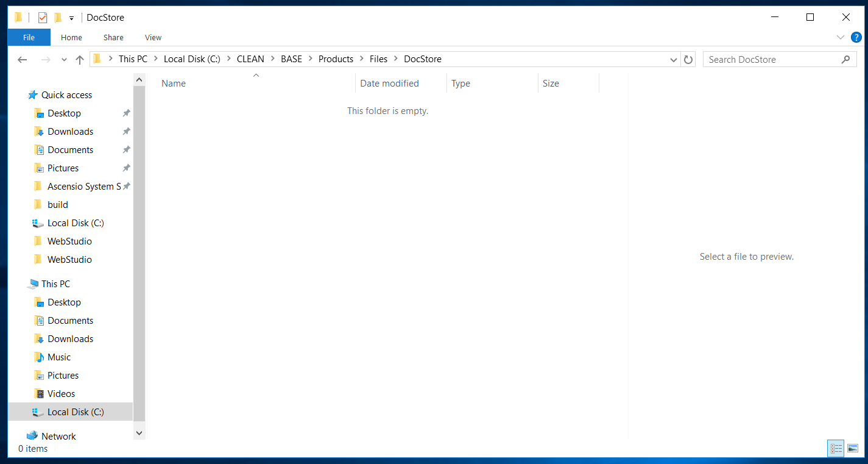Click the Properties quick access toolbar icon
The image size is (868, 464).
pos(43,18)
